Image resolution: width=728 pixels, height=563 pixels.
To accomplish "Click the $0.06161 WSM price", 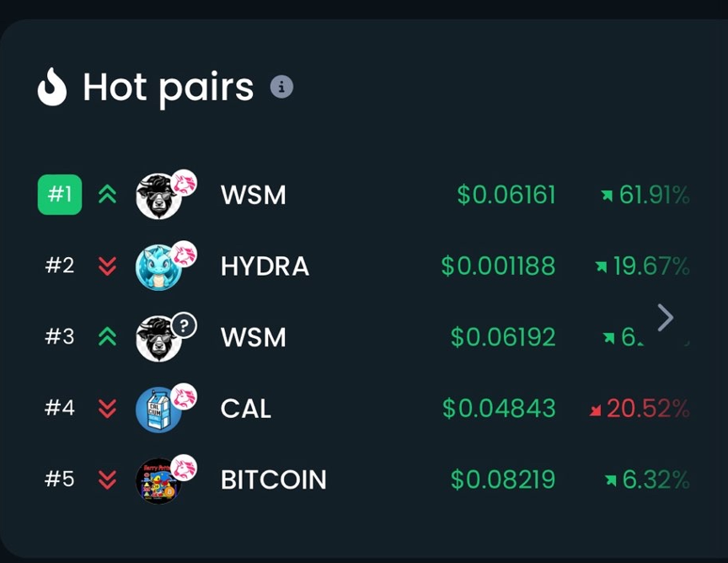I will coord(506,196).
